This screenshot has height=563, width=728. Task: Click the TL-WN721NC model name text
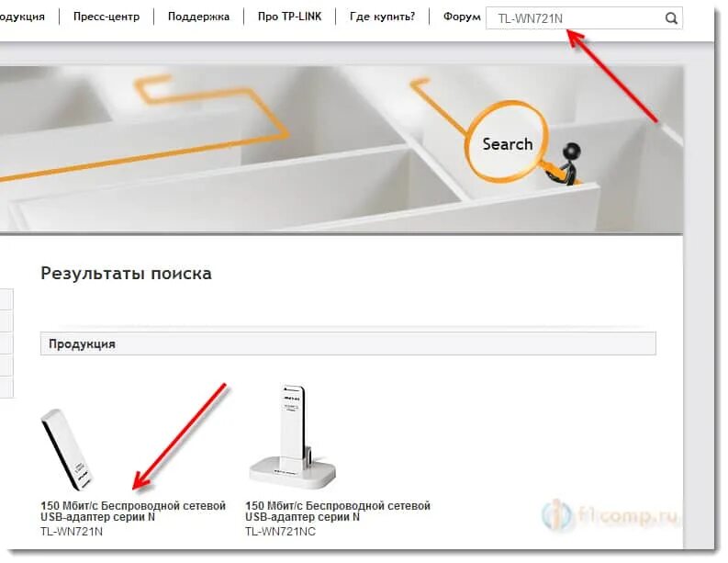280,532
